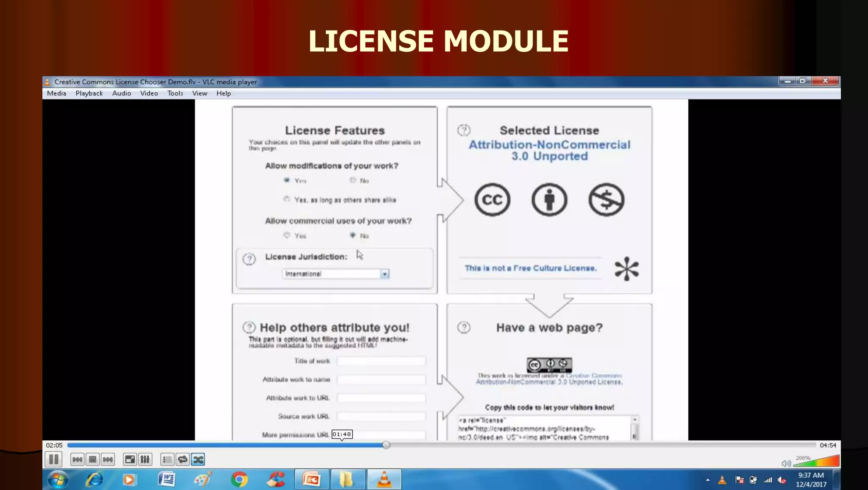Seek using the playback position handle

[386, 445]
